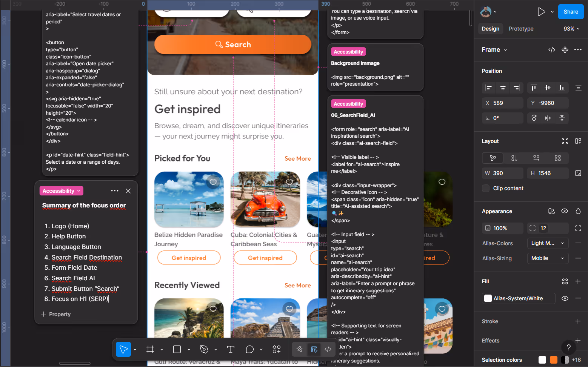Align vertical centers
The image size is (588, 367).
[x=548, y=88]
